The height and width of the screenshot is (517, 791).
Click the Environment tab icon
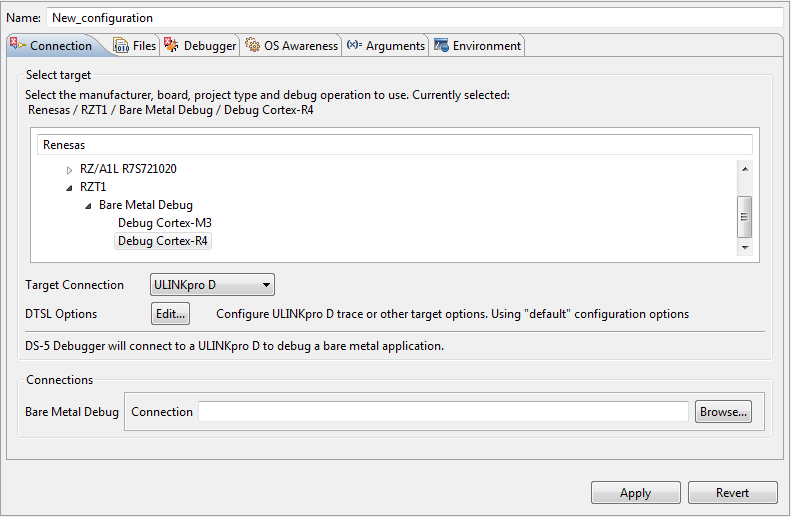(441, 46)
